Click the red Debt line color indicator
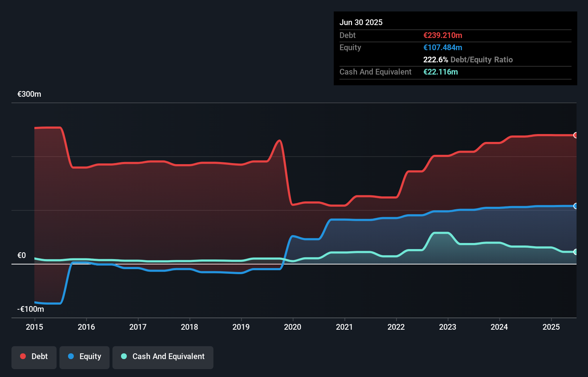 tap(22, 356)
